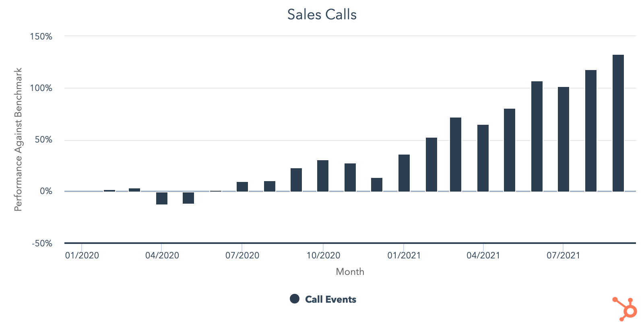
Task: Click the bar above 07/2021
Action: (563, 139)
